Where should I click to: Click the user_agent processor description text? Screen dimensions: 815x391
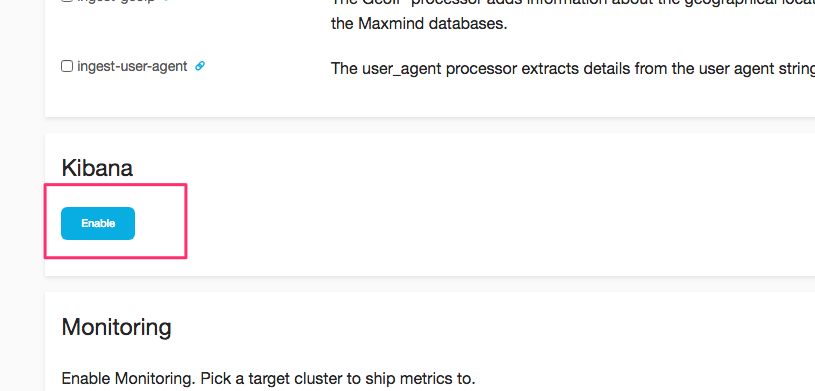point(573,68)
